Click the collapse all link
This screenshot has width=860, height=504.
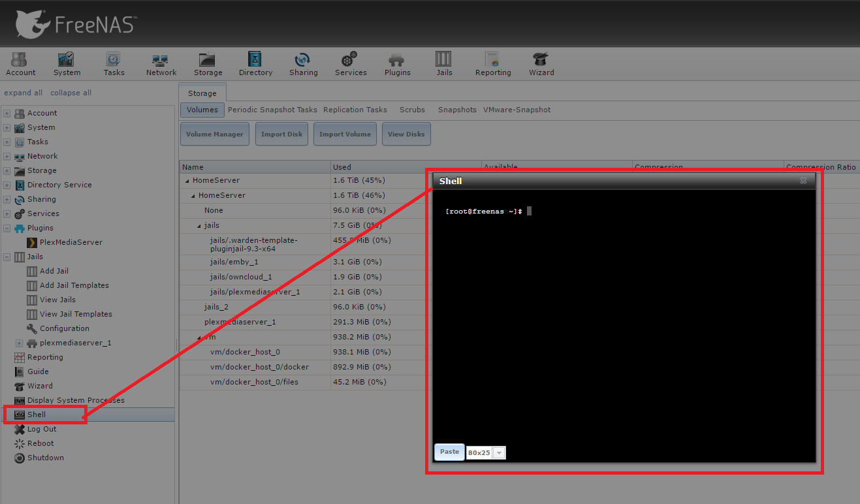tap(71, 93)
